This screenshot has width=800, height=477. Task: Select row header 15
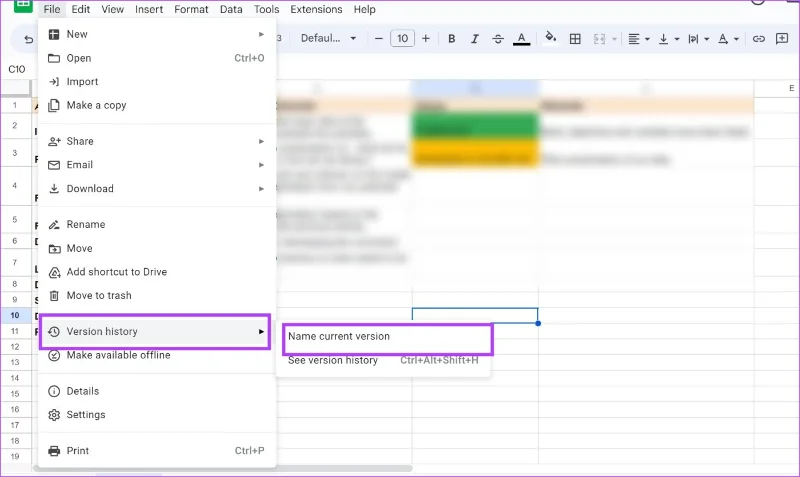pyautogui.click(x=15, y=394)
